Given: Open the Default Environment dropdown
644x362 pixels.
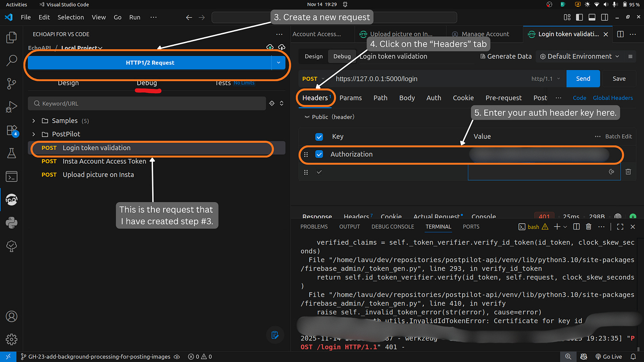Looking at the screenshot, I should point(579,57).
